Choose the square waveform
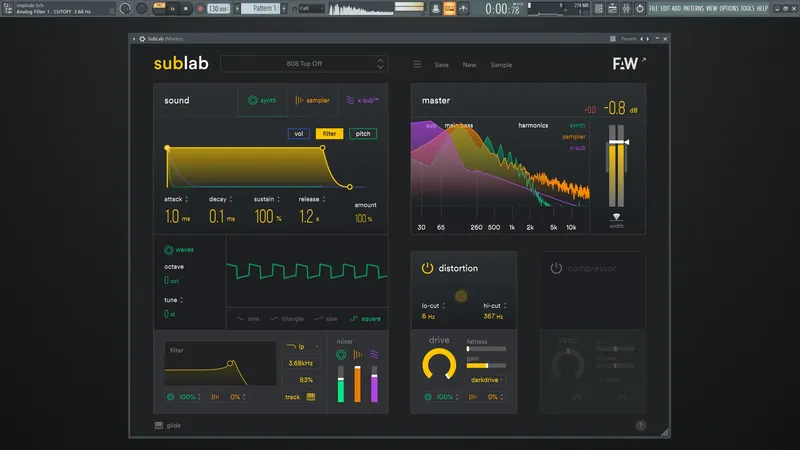This screenshot has height=450, width=800. coord(365,318)
